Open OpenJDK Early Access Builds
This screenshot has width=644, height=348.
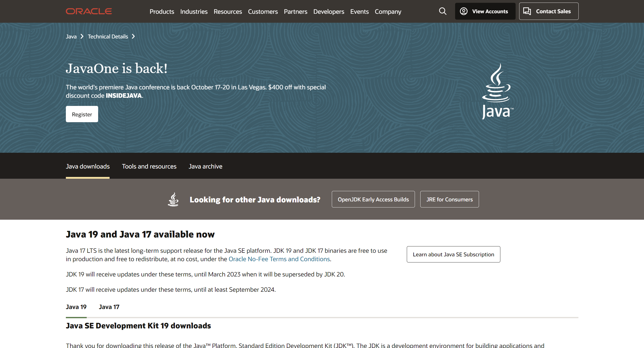tap(373, 199)
